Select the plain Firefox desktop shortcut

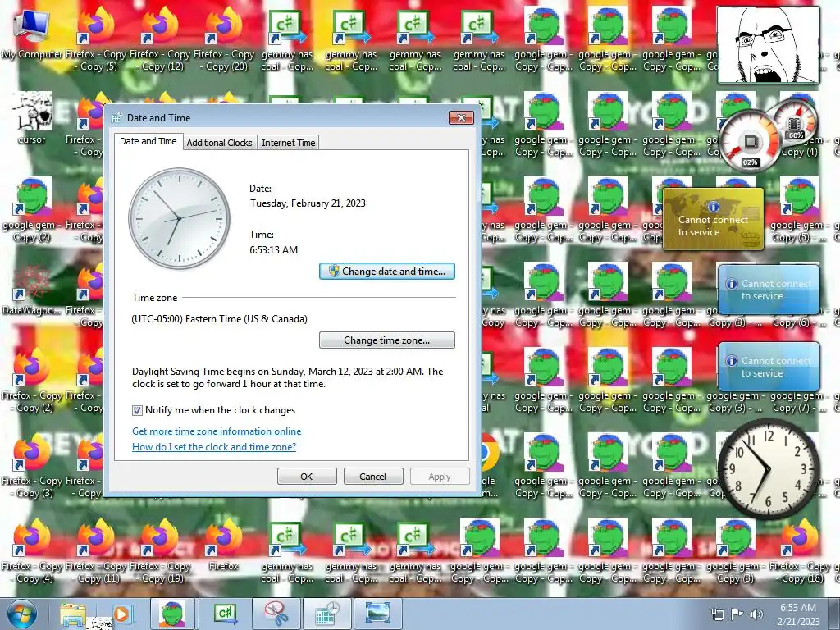(224, 545)
